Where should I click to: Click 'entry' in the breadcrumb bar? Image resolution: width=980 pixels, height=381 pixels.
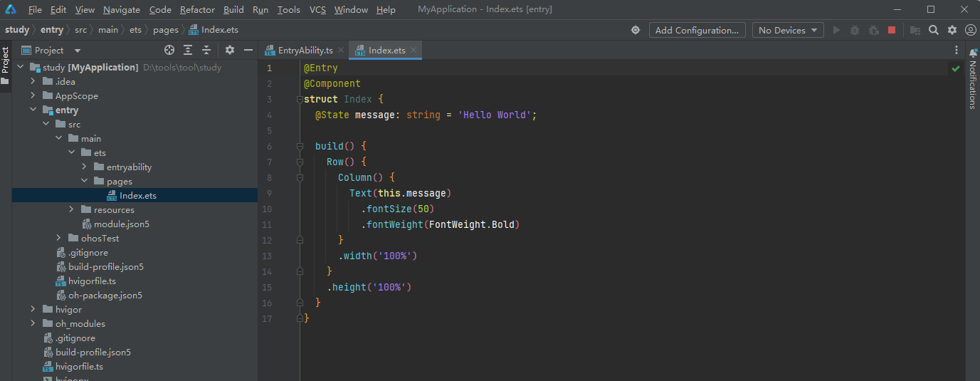pos(52,30)
